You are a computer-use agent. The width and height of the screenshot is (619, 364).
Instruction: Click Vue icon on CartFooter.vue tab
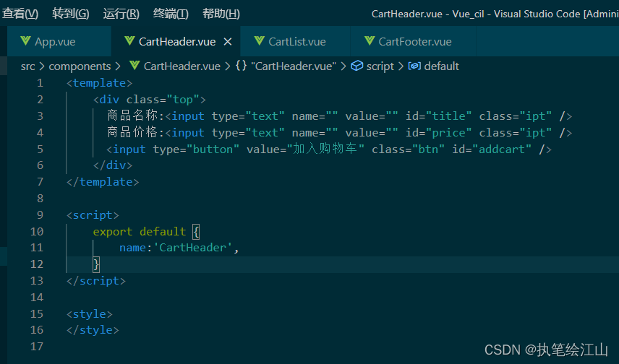370,40
